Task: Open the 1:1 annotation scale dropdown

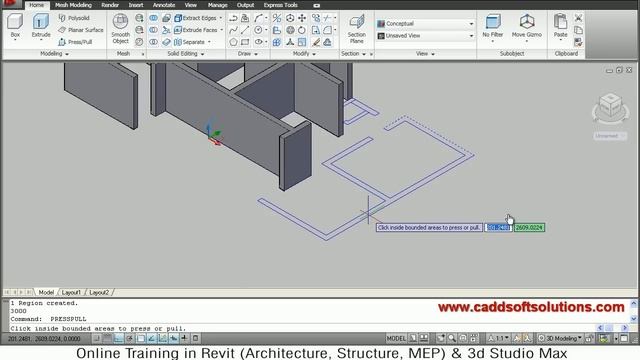Action: click(498, 338)
